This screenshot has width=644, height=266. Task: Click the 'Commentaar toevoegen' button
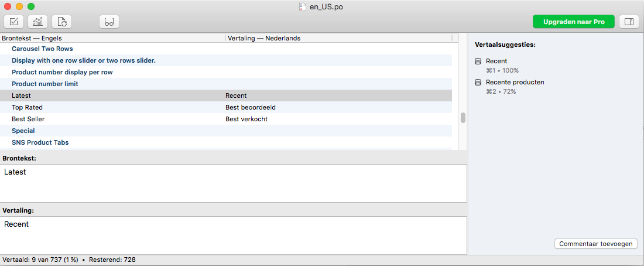point(595,244)
